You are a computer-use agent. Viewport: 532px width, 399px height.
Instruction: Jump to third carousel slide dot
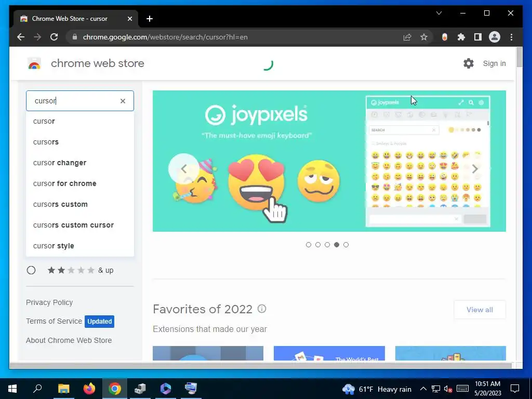tap(327, 245)
